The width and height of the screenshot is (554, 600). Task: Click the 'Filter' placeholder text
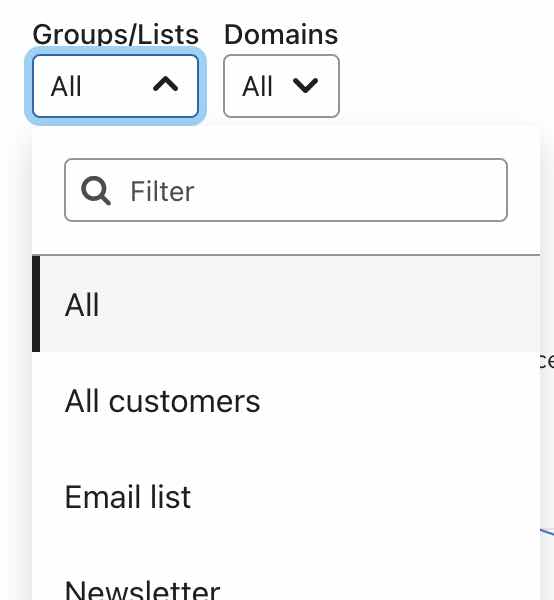click(x=162, y=191)
